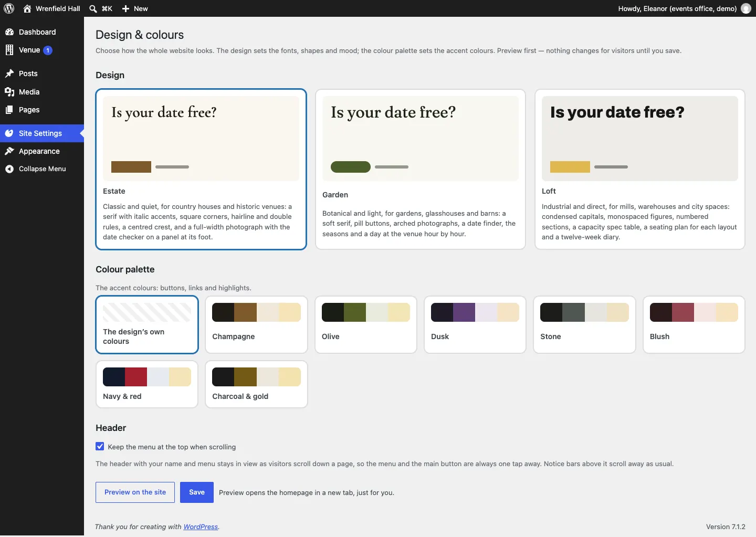Choose the Stone colour palette
This screenshot has height=537, width=756.
coord(584,325)
